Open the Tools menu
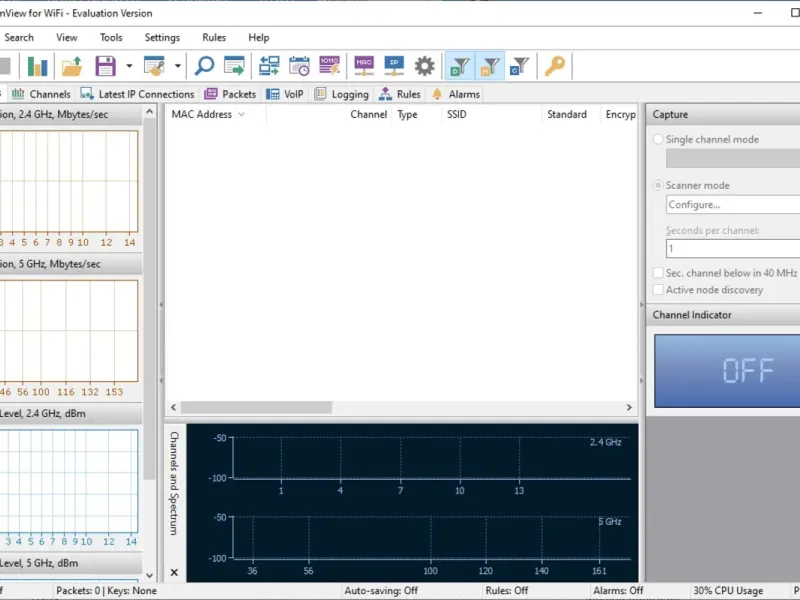 point(111,38)
